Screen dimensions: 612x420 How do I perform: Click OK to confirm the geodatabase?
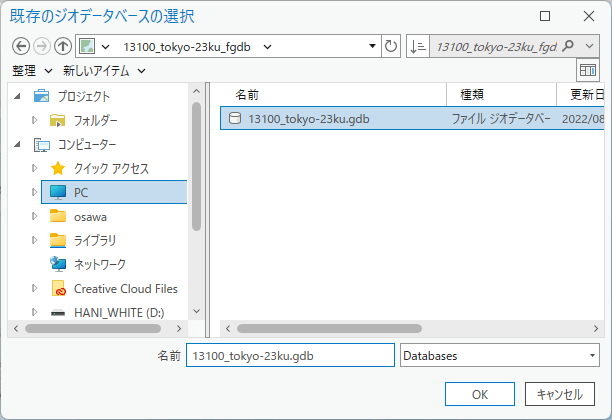[480, 394]
